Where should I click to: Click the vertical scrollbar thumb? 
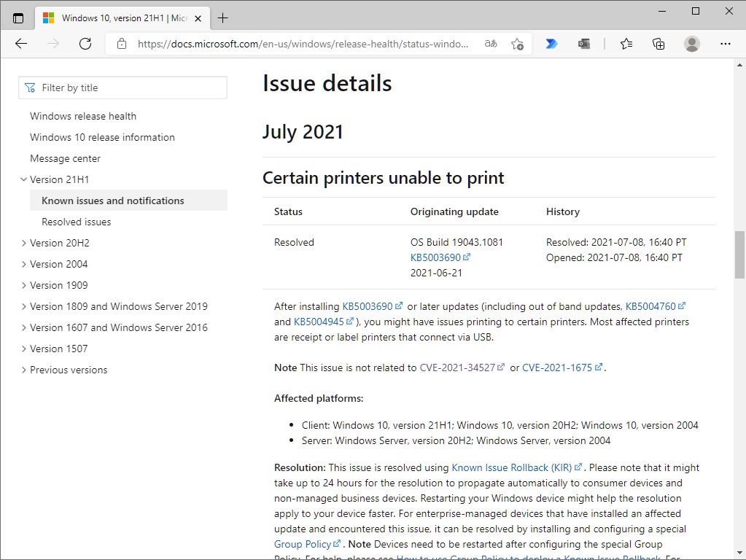pyautogui.click(x=739, y=254)
